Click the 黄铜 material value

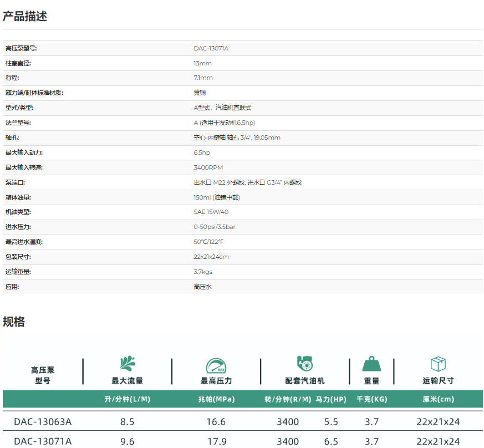pos(200,93)
